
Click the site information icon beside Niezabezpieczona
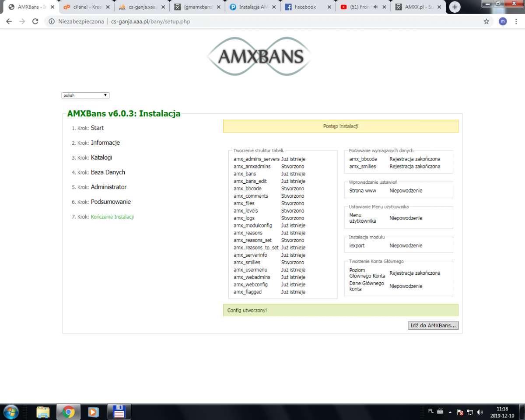[52, 21]
